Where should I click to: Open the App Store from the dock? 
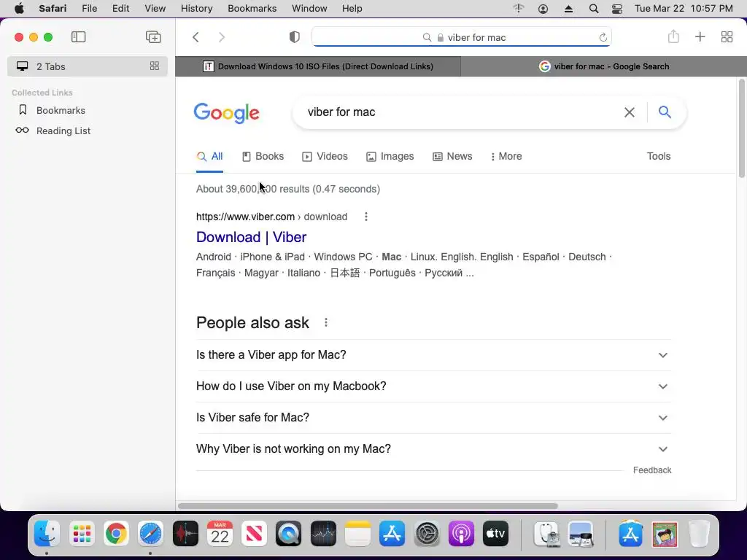click(x=392, y=533)
